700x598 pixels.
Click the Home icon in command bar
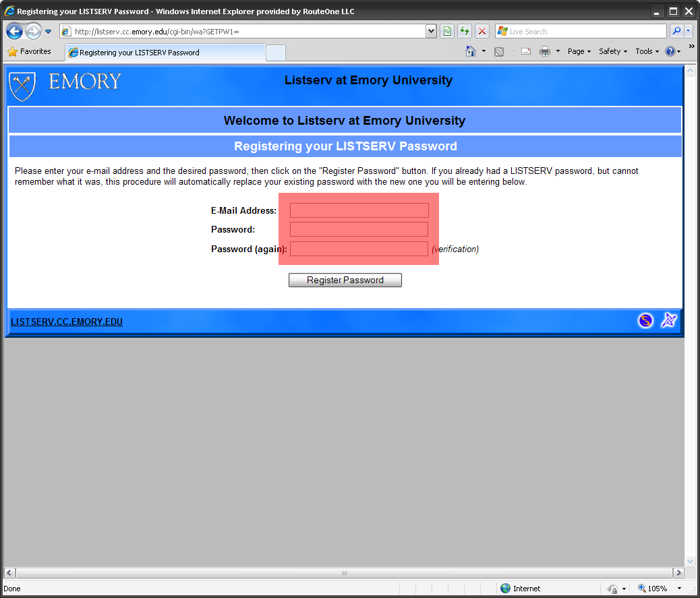(471, 51)
